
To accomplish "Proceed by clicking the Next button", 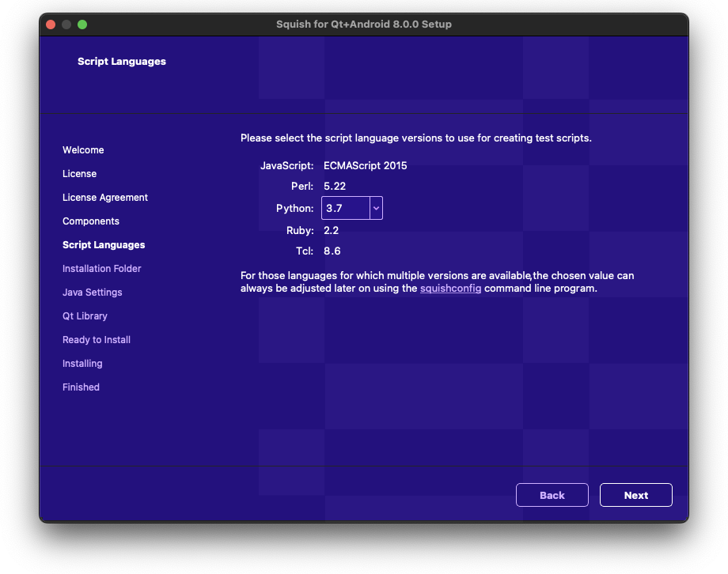I will click(x=635, y=495).
